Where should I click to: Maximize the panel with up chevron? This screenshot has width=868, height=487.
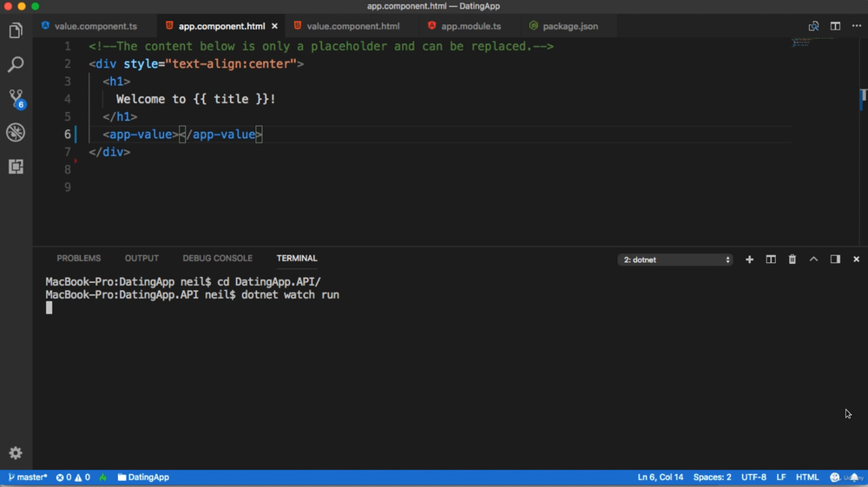pos(814,259)
